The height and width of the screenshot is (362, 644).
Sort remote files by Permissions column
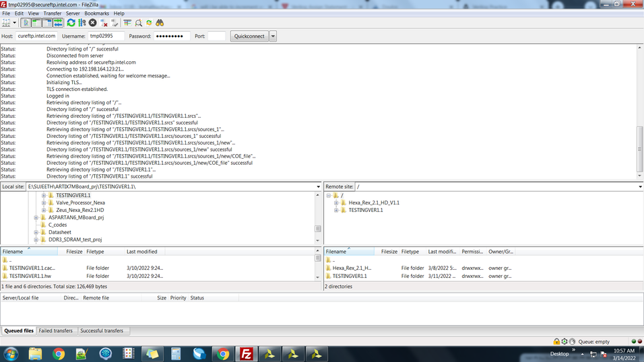click(x=473, y=252)
